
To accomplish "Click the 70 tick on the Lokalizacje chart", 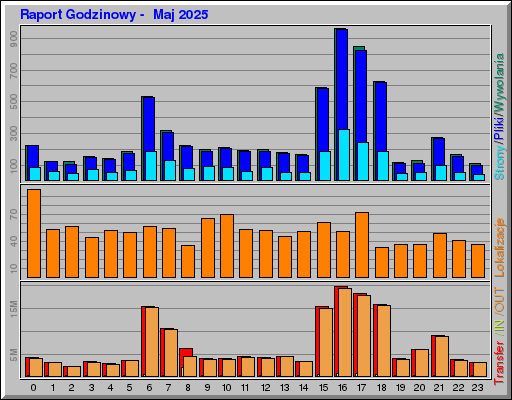I will 14,215.
